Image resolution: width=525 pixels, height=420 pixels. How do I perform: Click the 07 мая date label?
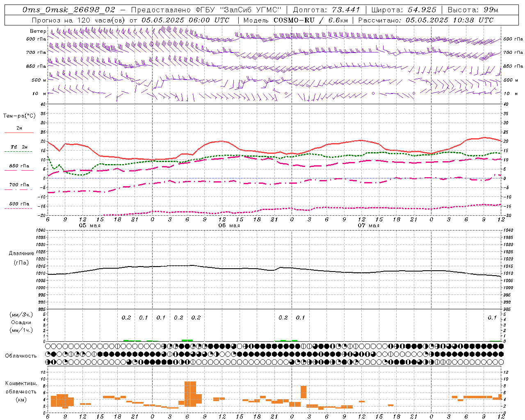pos(368,225)
